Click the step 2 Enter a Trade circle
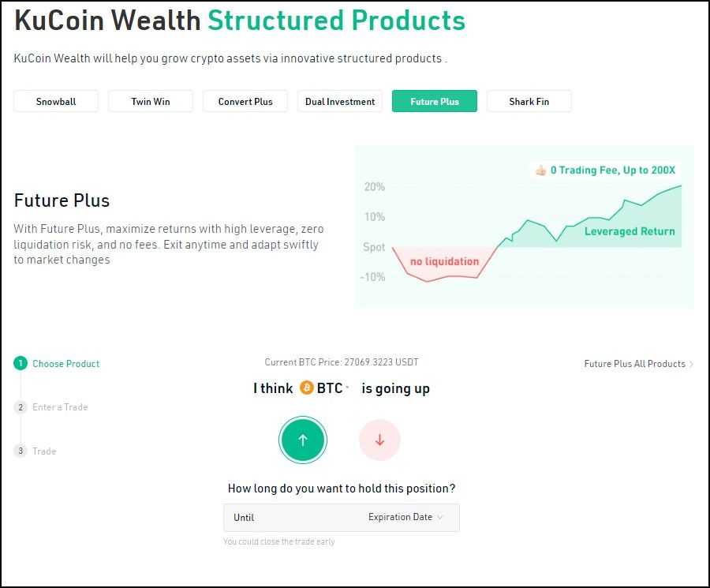Image resolution: width=710 pixels, height=588 pixels. 21,407
